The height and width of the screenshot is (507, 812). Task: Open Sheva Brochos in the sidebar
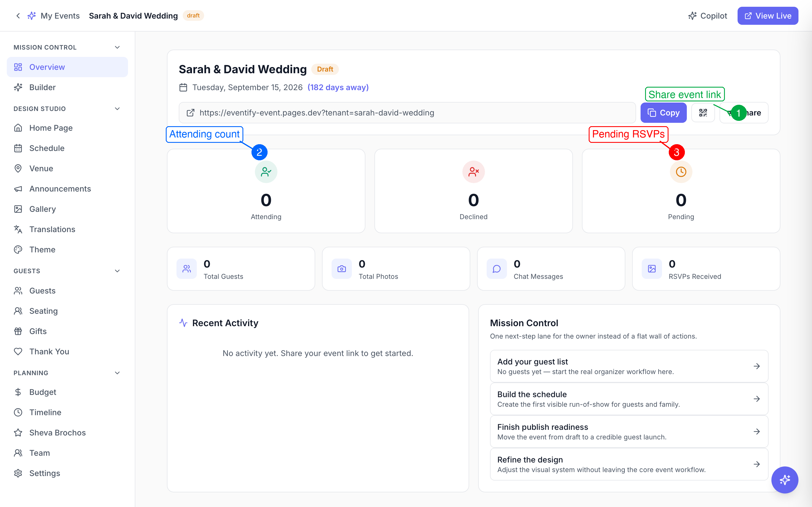pyautogui.click(x=58, y=433)
